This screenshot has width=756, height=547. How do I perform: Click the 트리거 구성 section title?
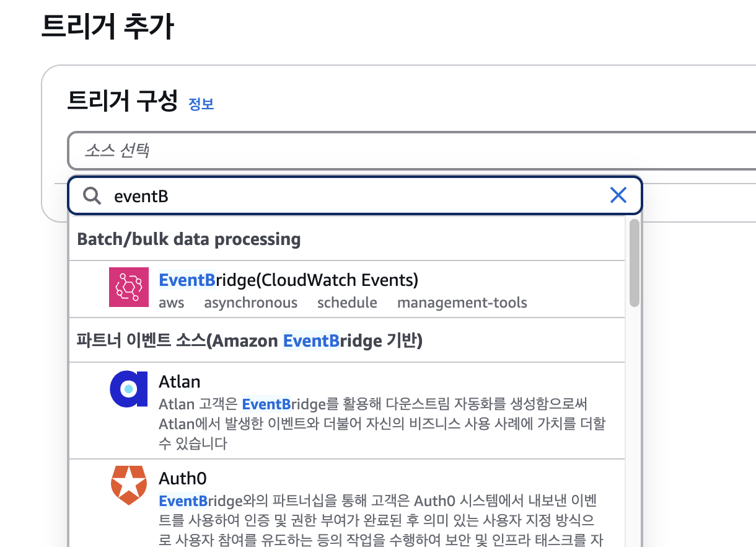click(x=123, y=101)
